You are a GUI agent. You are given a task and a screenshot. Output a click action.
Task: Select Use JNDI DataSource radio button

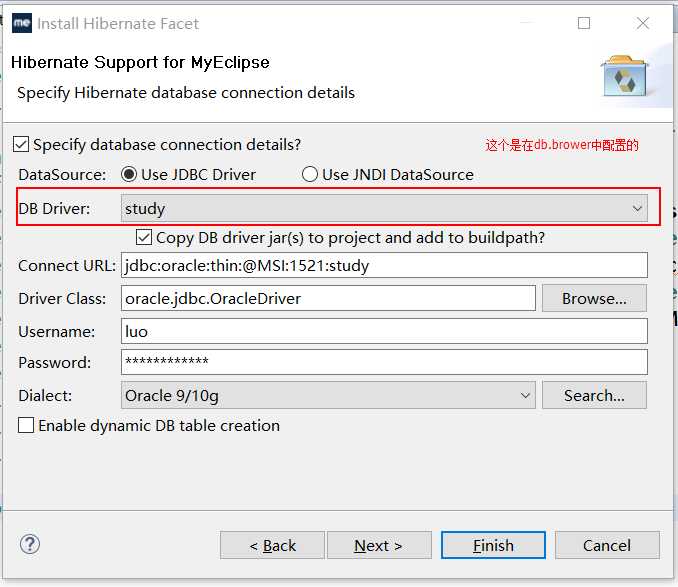tap(310, 174)
